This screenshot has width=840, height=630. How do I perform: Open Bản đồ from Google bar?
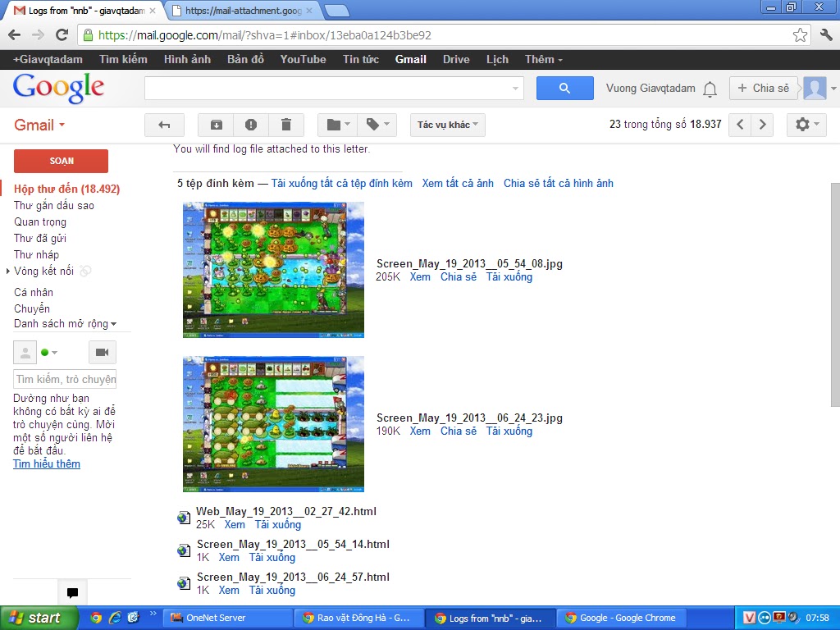click(245, 59)
